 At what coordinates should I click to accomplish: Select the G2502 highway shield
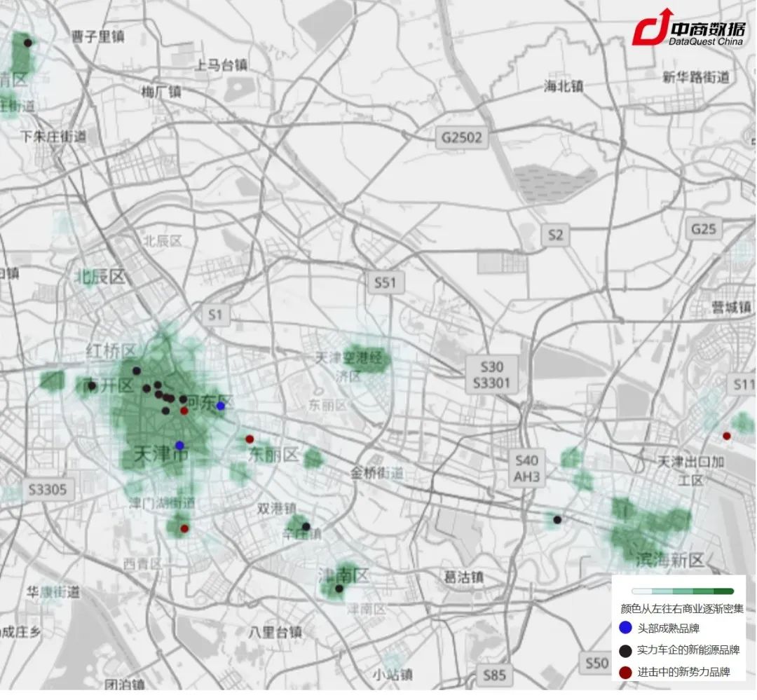[x=462, y=137]
